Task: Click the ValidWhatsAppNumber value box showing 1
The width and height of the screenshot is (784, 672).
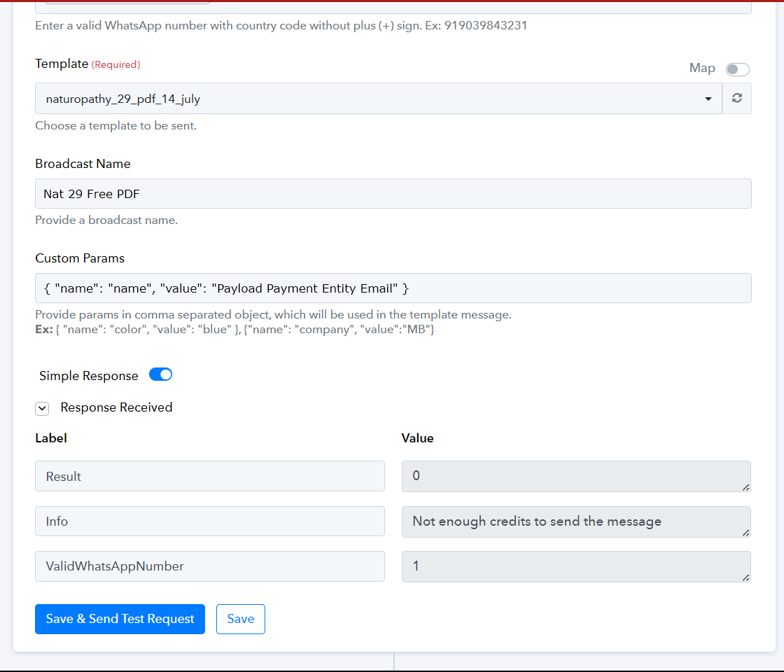Action: tap(576, 566)
